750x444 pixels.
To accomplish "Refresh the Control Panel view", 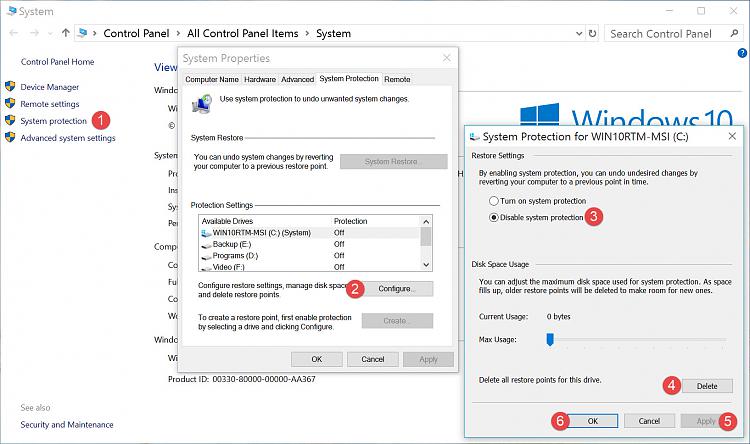I will click(592, 33).
